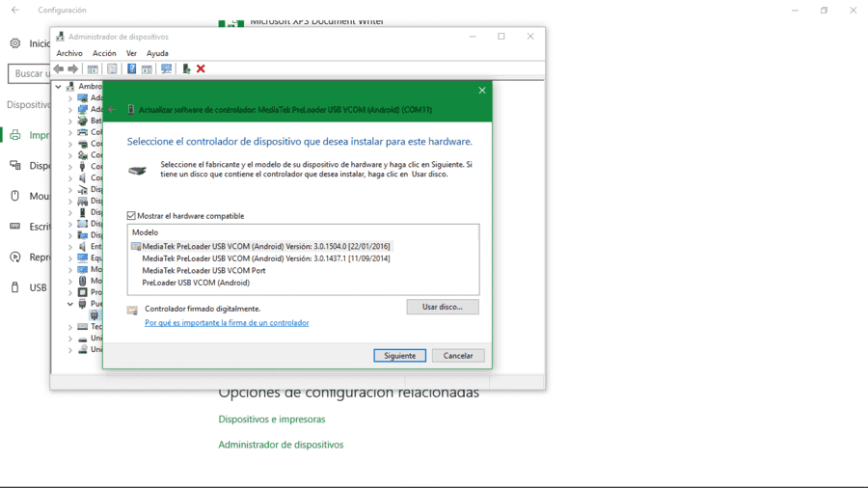Screen dimensions: 868x488
Task: Click the blue Help question-mark toolbar icon
Action: pyautogui.click(x=132, y=68)
